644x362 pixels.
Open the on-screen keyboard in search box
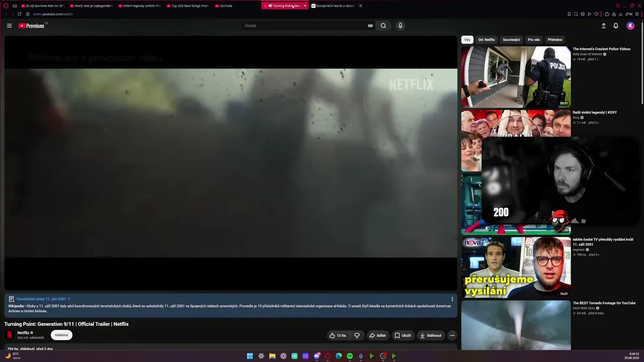pos(370,26)
